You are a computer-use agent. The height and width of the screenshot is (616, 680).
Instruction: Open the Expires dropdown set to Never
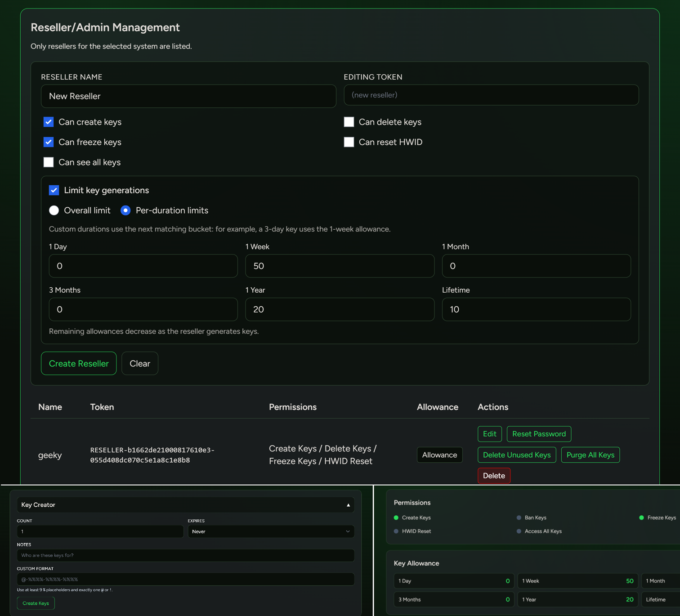271,531
